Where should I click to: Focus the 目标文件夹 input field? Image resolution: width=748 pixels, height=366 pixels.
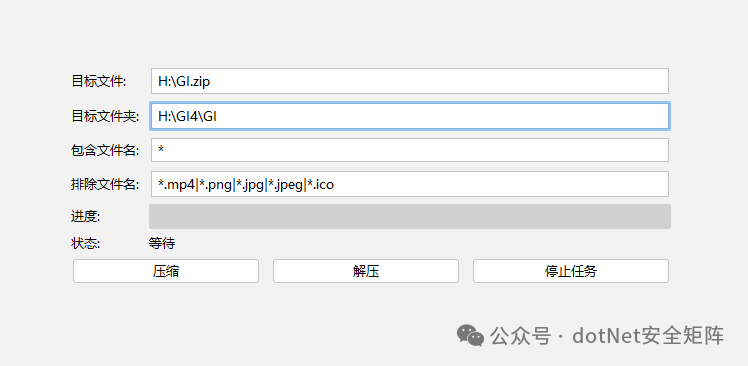click(410, 116)
